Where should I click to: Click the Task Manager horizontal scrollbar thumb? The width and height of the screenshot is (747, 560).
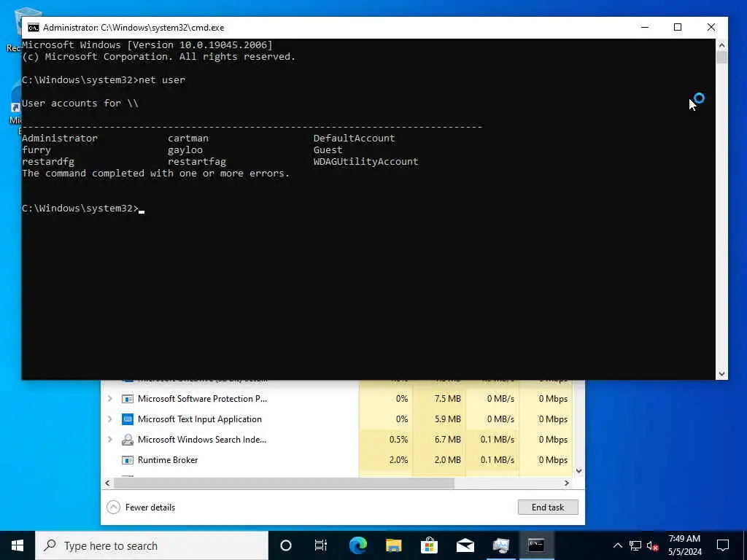tap(284, 483)
